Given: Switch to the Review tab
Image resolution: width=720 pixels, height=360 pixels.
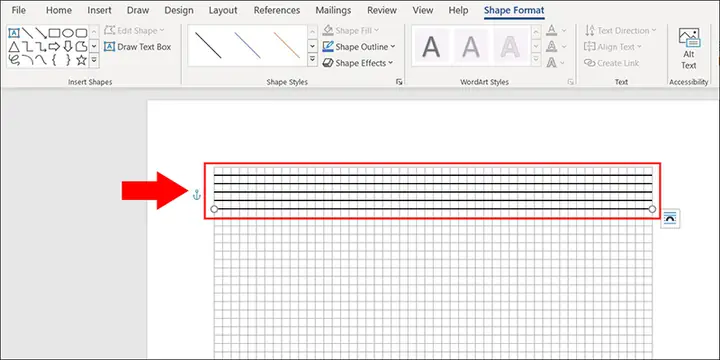Looking at the screenshot, I should (383, 10).
